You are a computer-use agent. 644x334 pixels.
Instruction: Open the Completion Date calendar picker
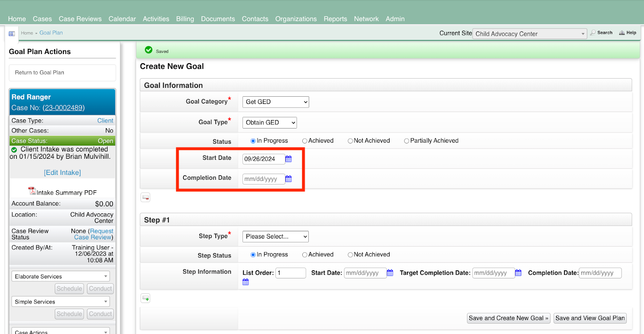289,178
